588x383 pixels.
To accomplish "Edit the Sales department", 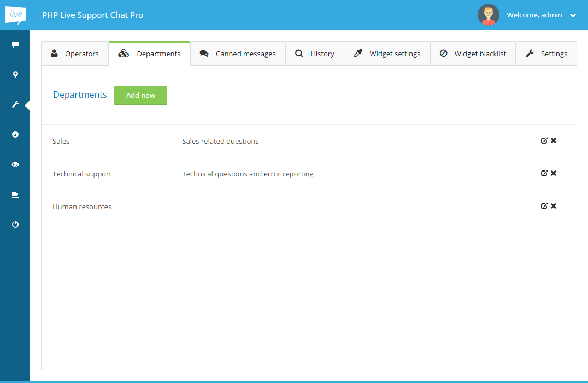I will pyautogui.click(x=544, y=141).
